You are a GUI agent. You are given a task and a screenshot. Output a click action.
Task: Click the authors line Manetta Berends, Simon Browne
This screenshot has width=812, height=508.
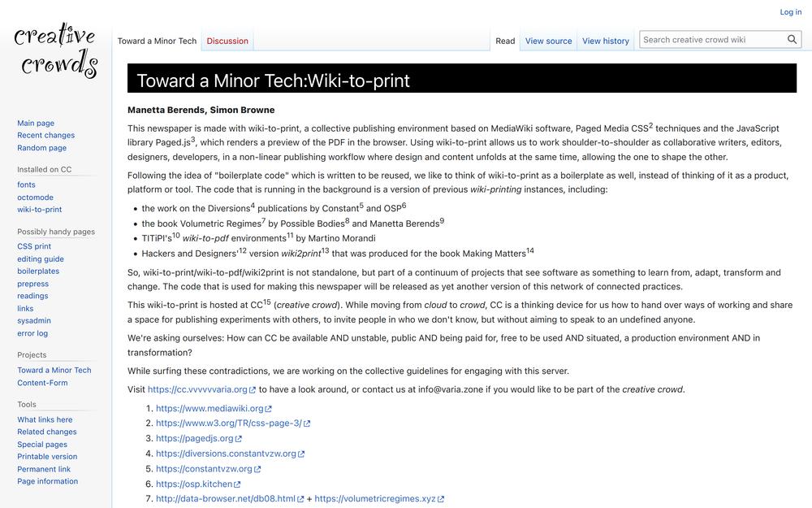(201, 110)
